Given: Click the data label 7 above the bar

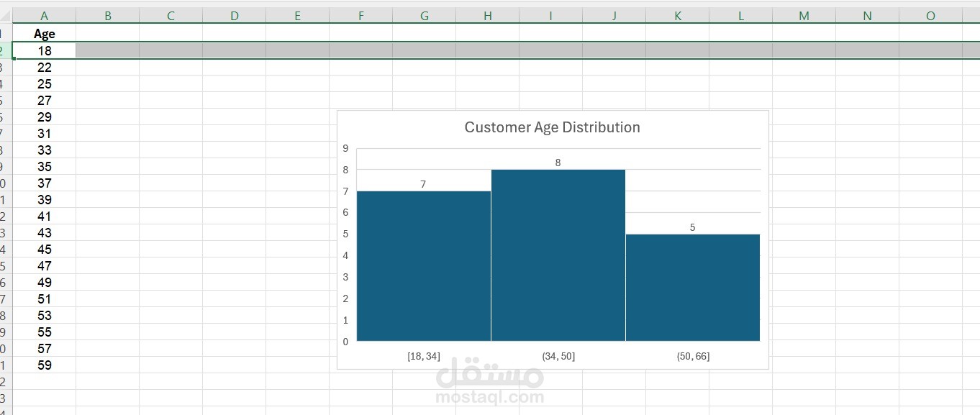Looking at the screenshot, I should 423,184.
